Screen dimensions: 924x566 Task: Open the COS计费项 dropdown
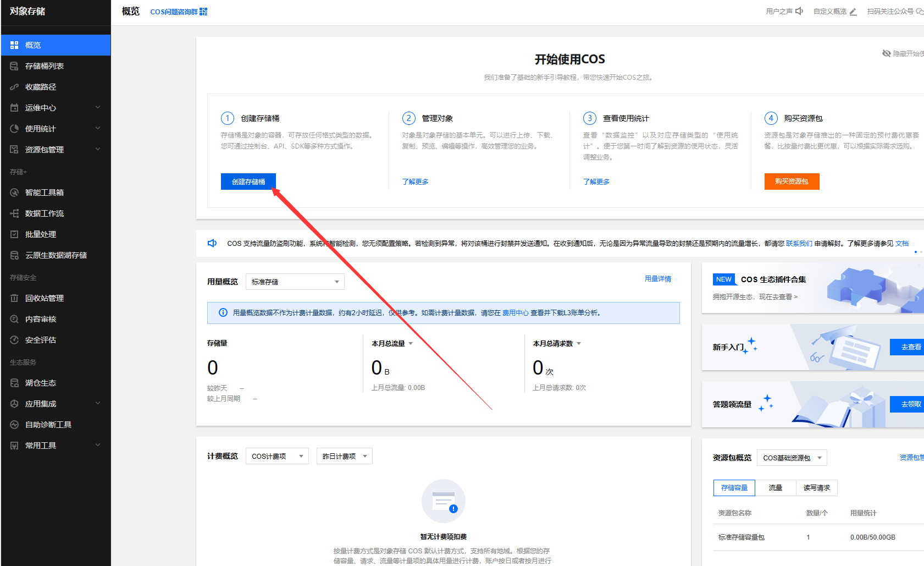coord(277,456)
